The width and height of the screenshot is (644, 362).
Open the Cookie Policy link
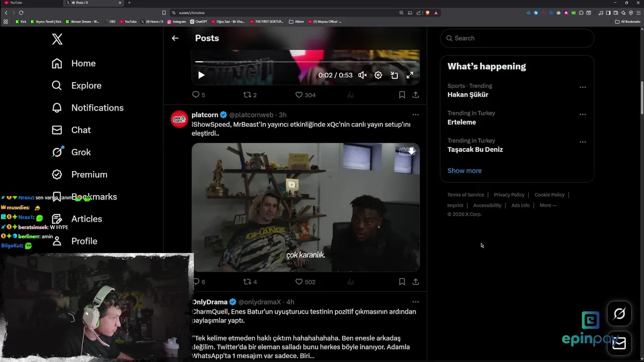pos(549,195)
